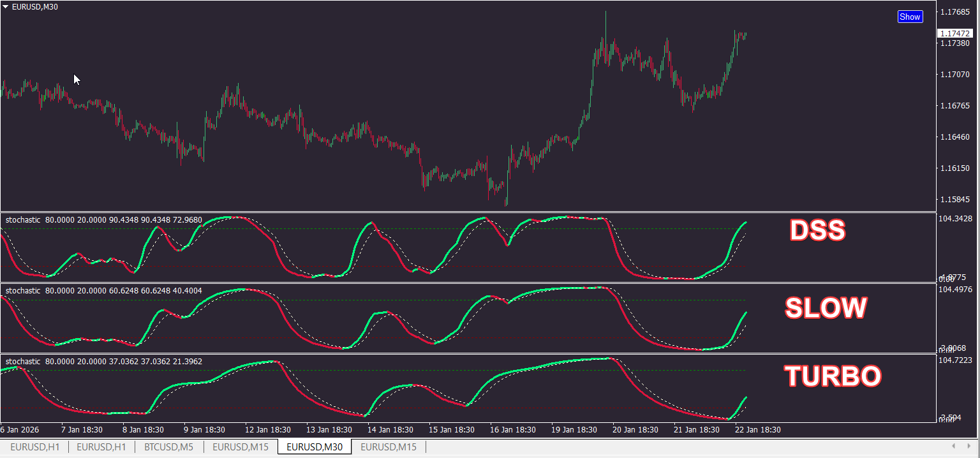Select the active EURUSD,M30 tab
Screen dimensions: 980x458
[315, 447]
